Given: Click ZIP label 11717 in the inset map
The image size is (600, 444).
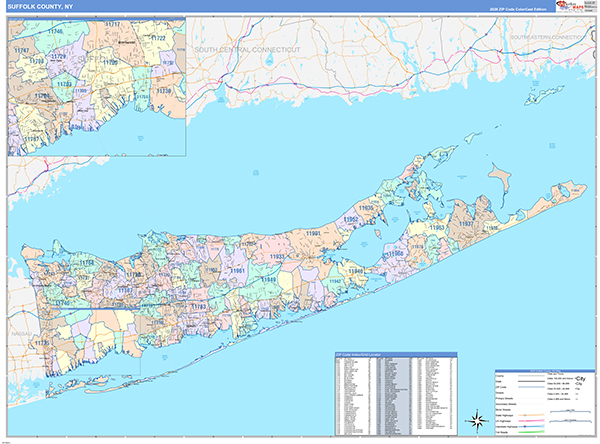Looking at the screenshot, I should pos(112,24).
